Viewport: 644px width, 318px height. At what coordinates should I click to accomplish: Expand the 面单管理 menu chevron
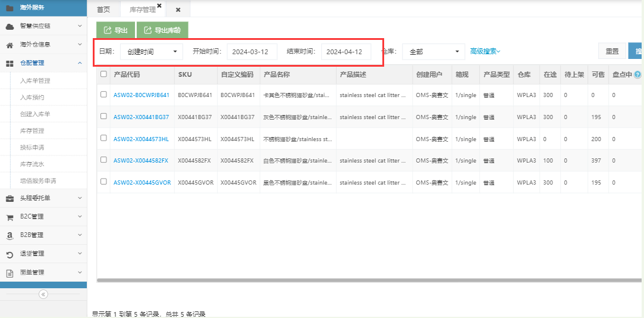pyautogui.click(x=80, y=272)
